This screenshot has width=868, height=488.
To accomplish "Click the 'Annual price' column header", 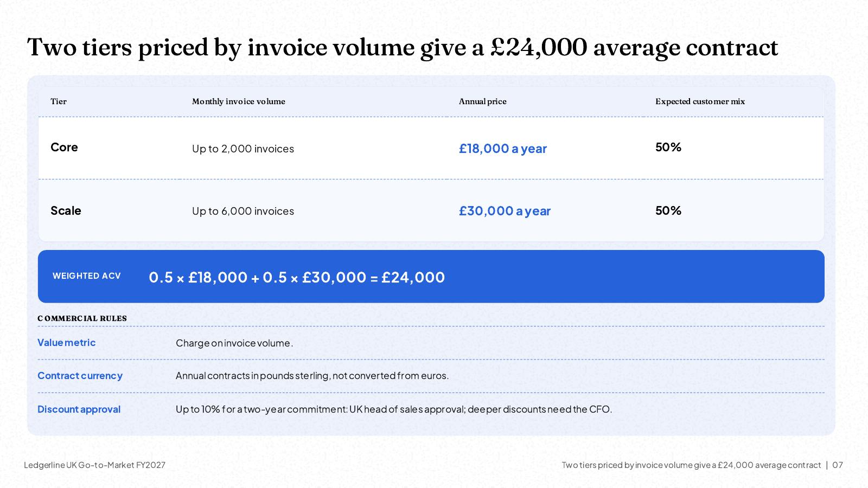I will click(x=482, y=101).
